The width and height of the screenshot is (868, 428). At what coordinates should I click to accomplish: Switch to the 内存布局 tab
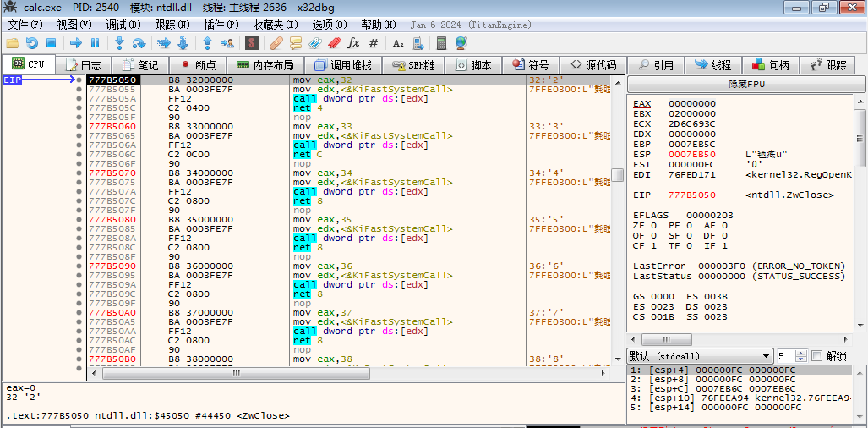click(265, 65)
